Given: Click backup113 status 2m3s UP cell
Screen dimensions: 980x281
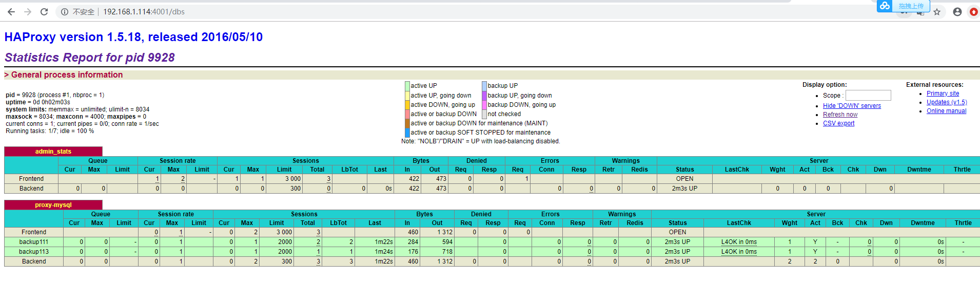Looking at the screenshot, I should (x=677, y=252).
